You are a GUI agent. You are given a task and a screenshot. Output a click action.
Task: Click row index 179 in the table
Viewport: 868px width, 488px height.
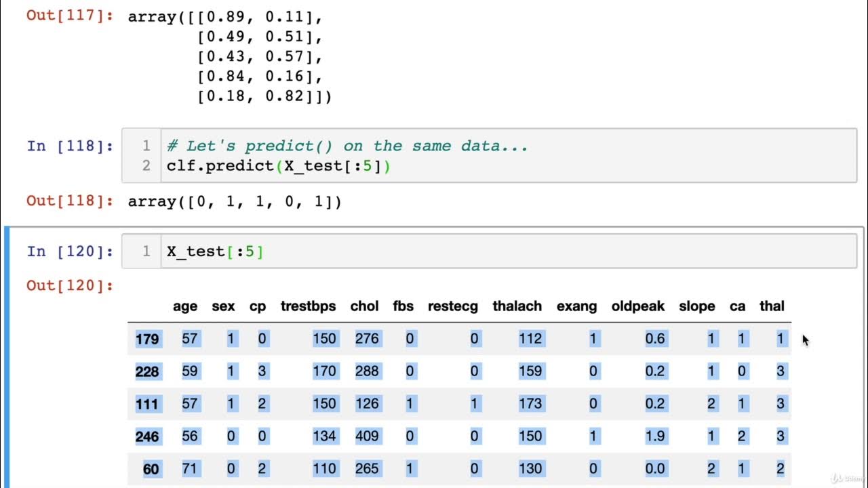147,339
